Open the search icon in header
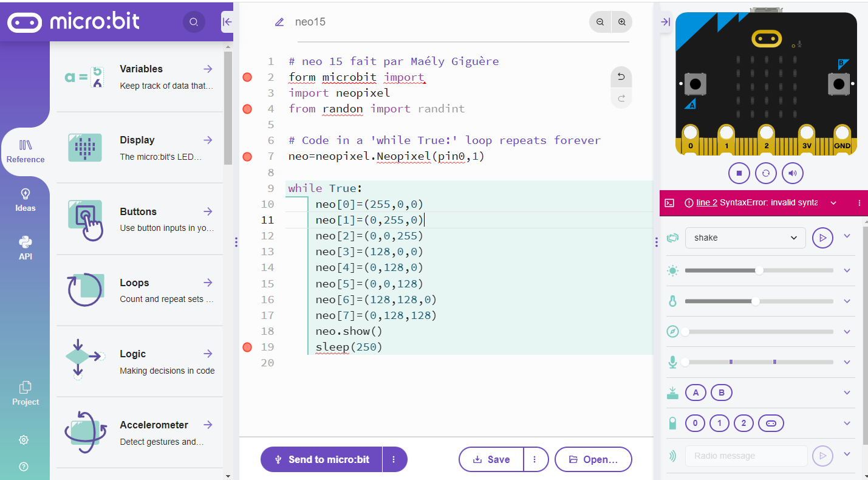Image resolution: width=868 pixels, height=480 pixels. tap(194, 22)
